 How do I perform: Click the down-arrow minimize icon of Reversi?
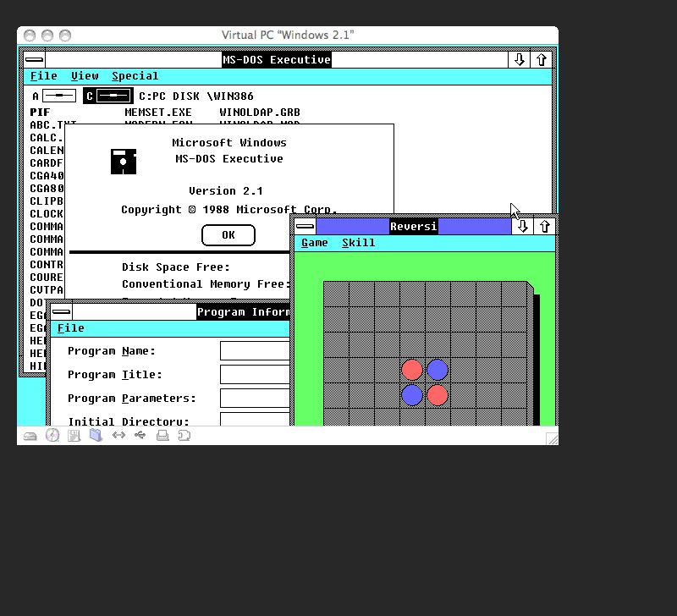pyautogui.click(x=522, y=226)
